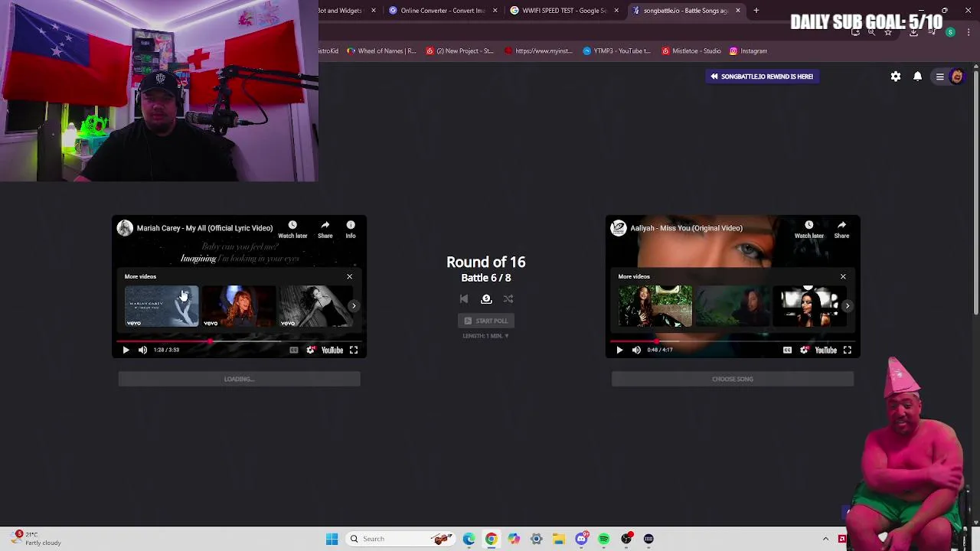Enter fullscreen on the Aaliyah video
This screenshot has height=551, width=980.
(x=848, y=350)
